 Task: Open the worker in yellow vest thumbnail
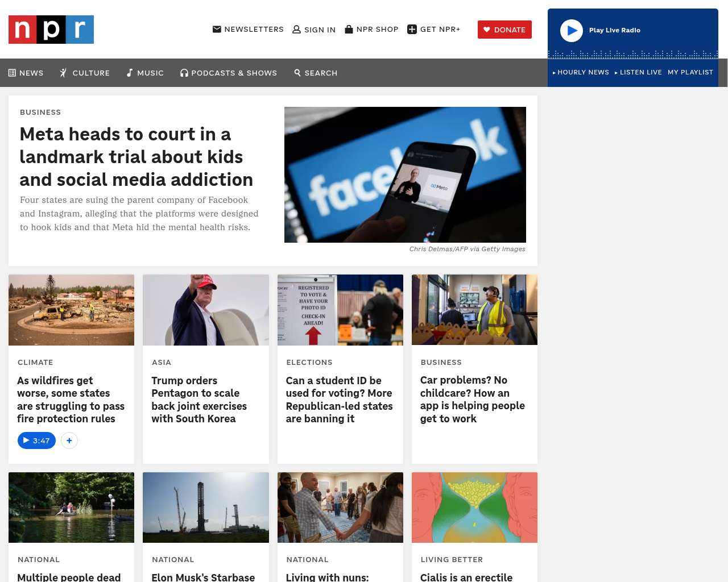pos(474,310)
